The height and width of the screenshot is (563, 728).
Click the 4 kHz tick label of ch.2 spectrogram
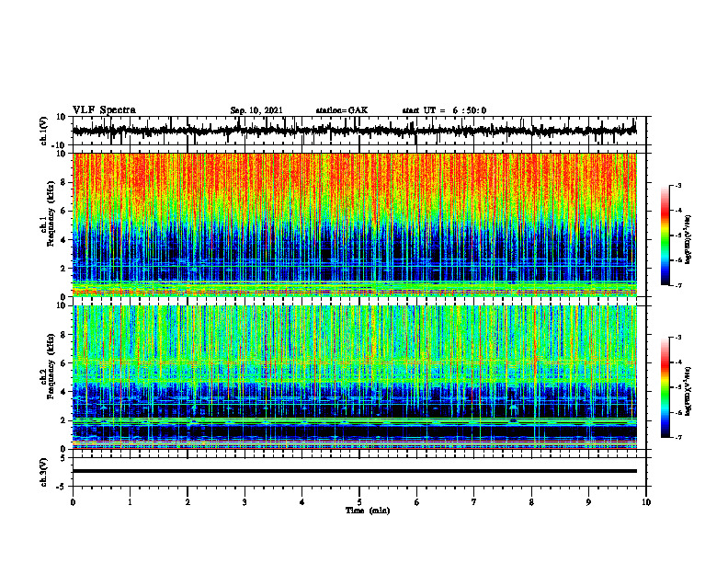pos(63,392)
